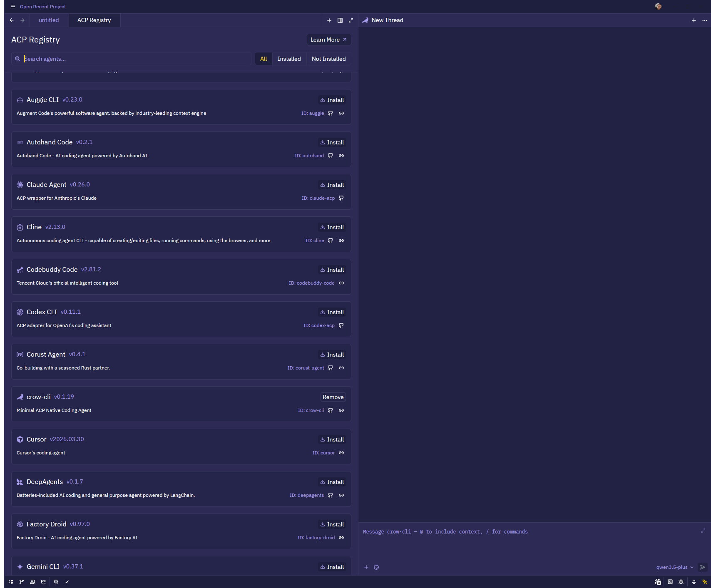Remove the crow-cli agent
711x588 pixels.
333,397
